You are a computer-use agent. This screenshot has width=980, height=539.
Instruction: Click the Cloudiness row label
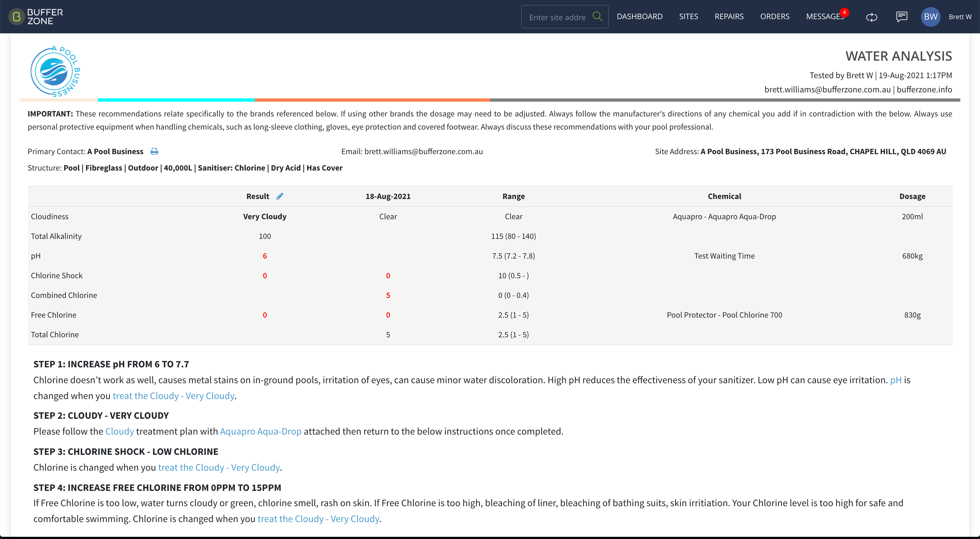(x=50, y=216)
